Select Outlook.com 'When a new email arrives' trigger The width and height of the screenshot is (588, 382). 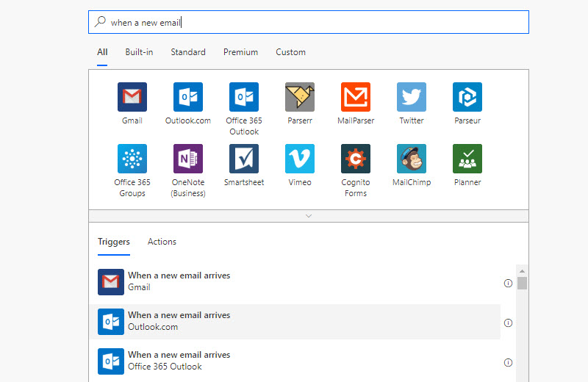pos(295,322)
